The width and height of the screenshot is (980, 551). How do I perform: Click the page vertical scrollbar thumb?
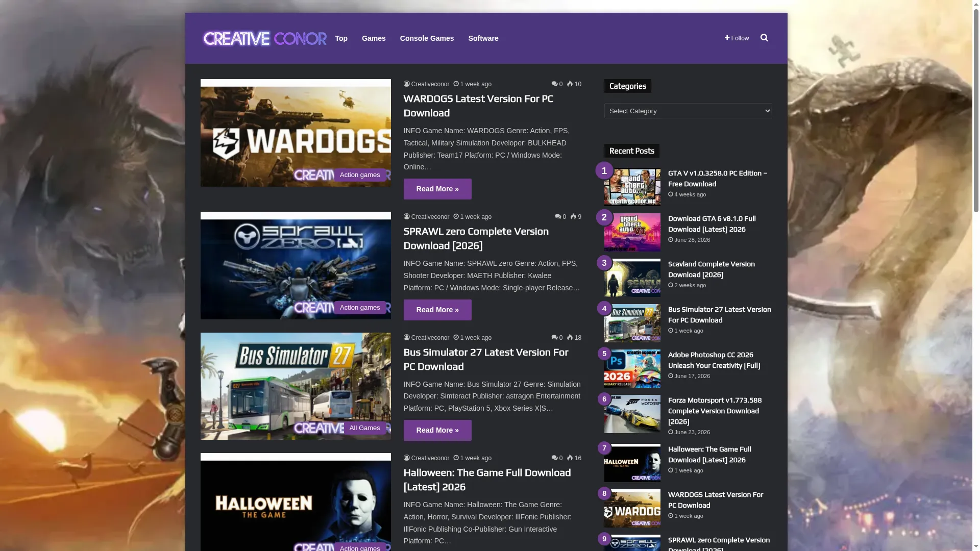coord(976,111)
